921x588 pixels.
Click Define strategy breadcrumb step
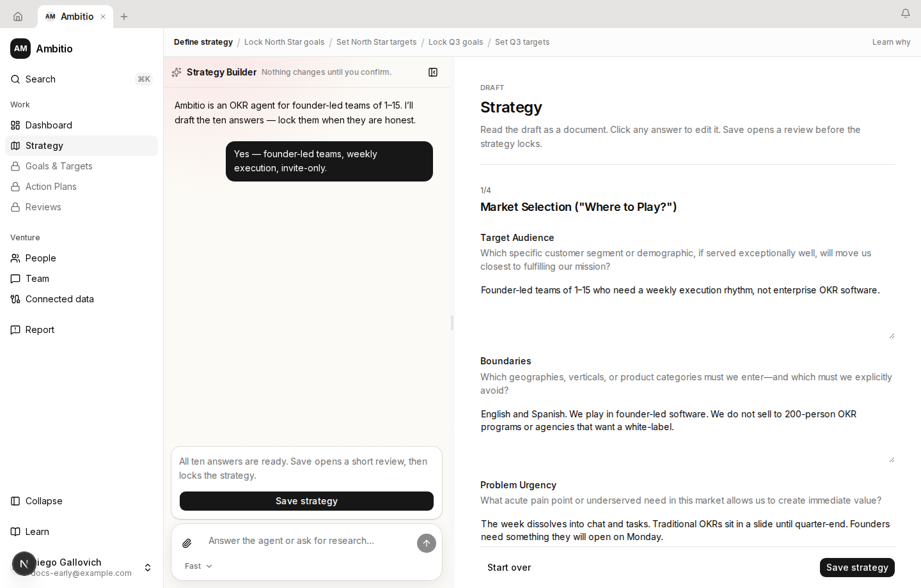click(x=203, y=42)
